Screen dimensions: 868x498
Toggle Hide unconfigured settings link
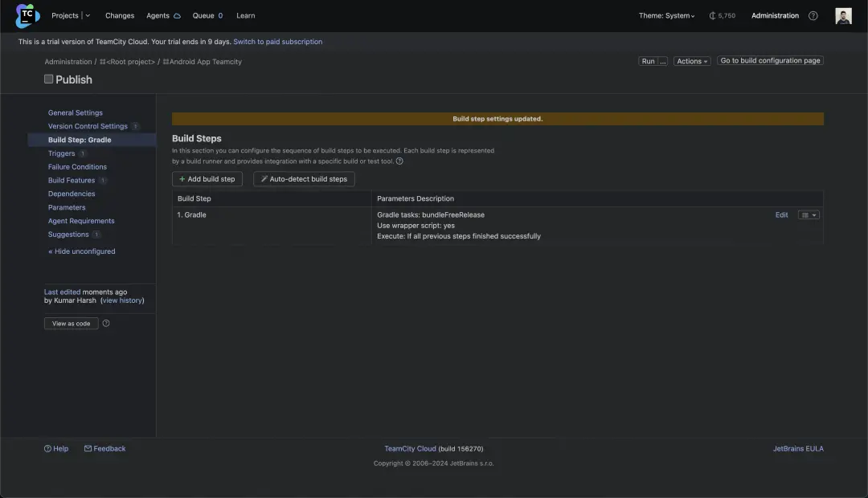(81, 251)
